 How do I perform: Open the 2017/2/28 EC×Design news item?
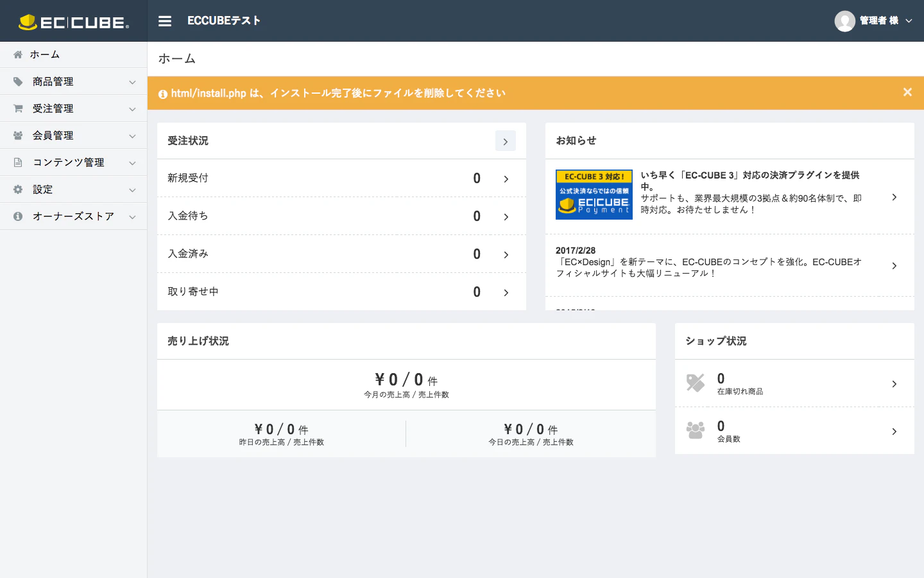pos(730,265)
